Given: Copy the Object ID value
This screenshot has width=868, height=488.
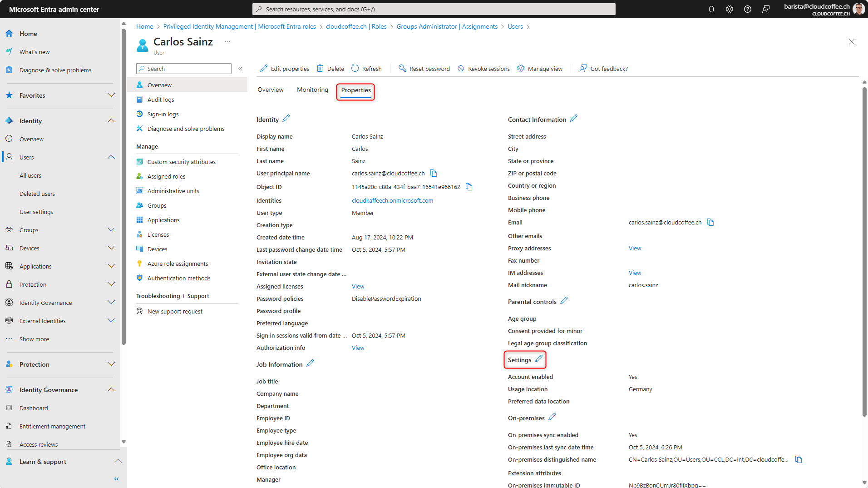Looking at the screenshot, I should [469, 187].
